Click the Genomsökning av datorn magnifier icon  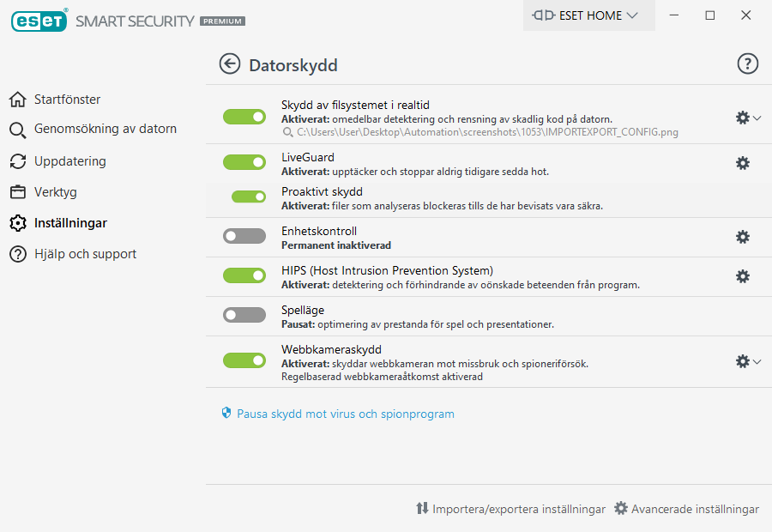tap(18, 130)
